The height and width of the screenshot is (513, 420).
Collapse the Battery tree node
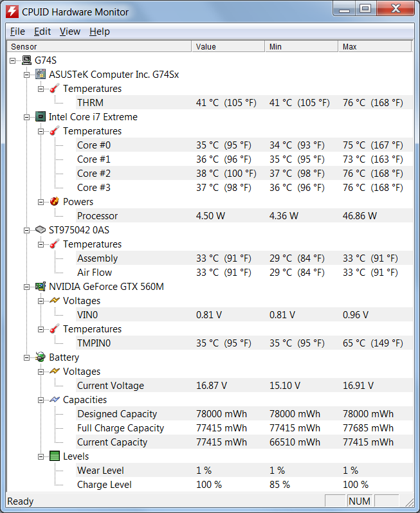pyautogui.click(x=27, y=357)
